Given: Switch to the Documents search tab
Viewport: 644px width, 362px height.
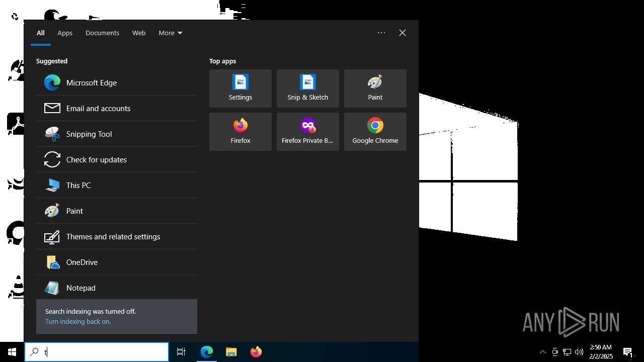Looking at the screenshot, I should tap(102, 33).
